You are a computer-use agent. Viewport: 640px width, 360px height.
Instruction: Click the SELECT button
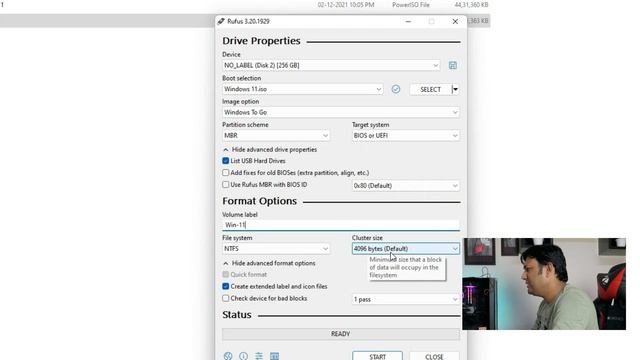[431, 89]
